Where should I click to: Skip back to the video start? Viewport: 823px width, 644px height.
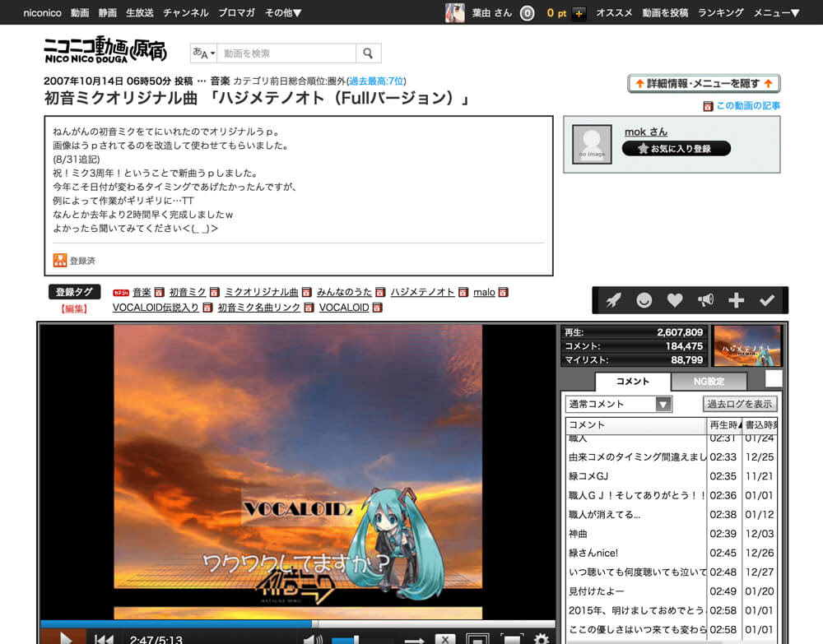tap(104, 639)
